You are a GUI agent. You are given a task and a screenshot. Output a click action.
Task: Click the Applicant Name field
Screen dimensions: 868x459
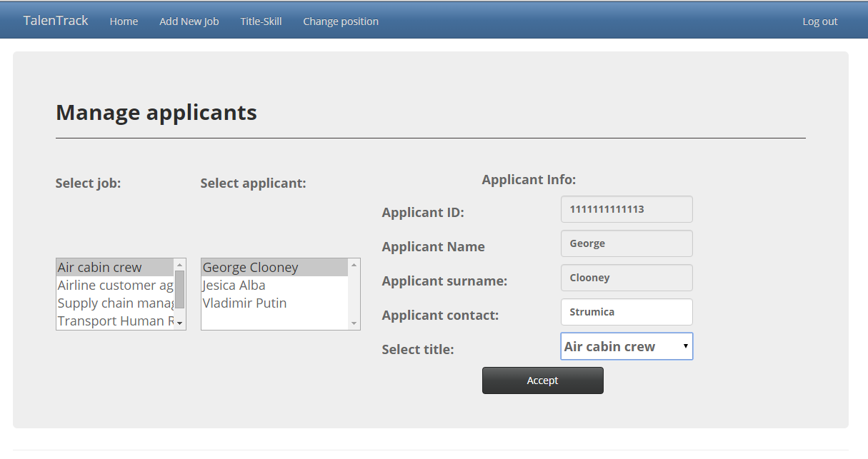coord(627,243)
